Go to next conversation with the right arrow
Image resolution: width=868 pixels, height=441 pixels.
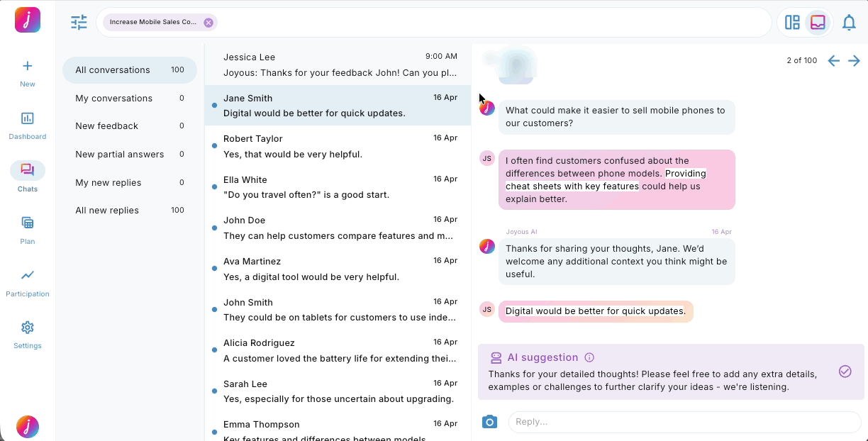[855, 60]
